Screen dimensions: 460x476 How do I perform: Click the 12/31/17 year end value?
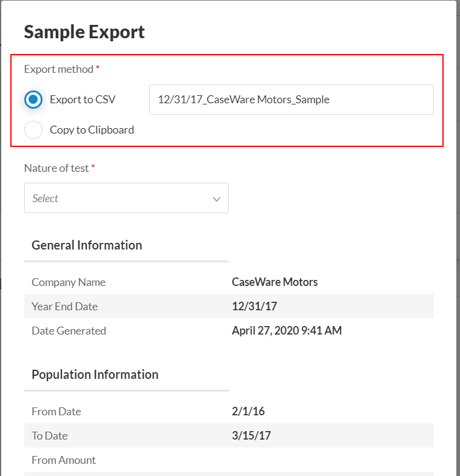point(254,307)
